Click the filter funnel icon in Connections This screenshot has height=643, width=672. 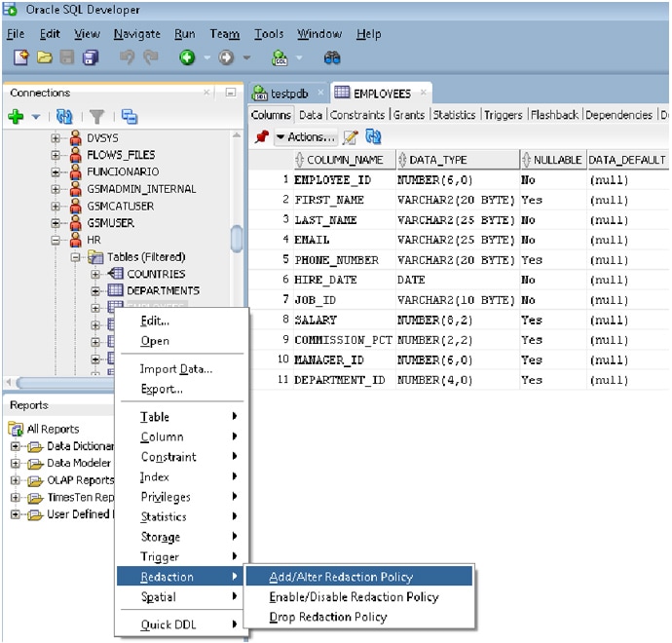pos(96,117)
